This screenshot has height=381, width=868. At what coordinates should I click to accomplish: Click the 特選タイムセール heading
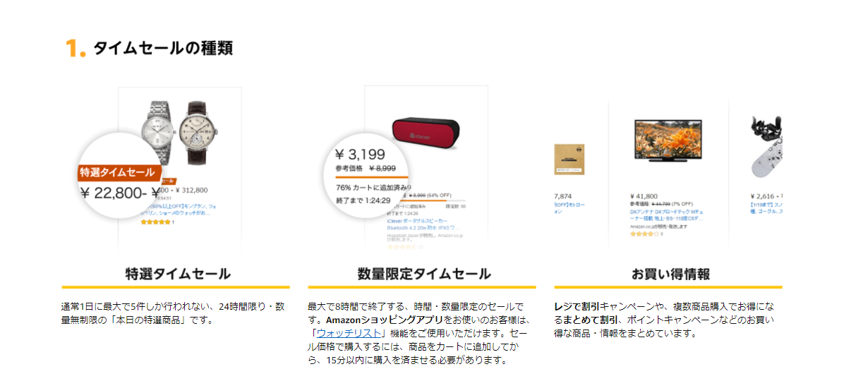click(178, 274)
